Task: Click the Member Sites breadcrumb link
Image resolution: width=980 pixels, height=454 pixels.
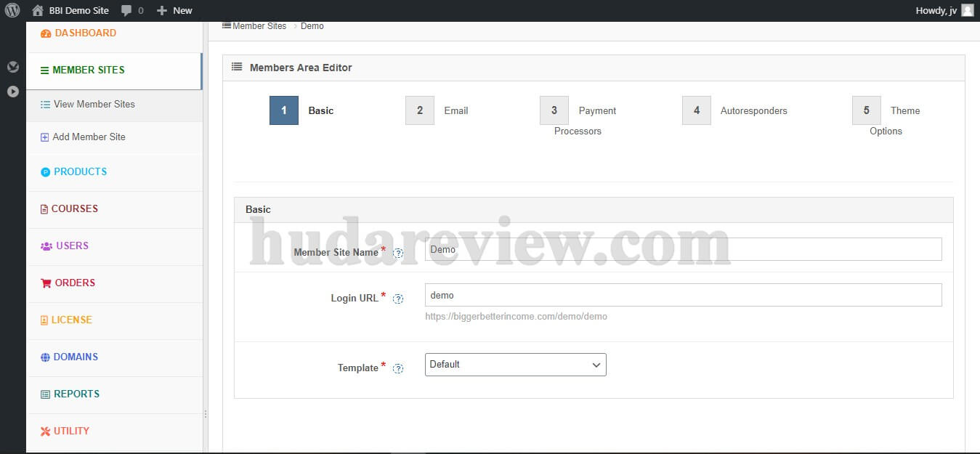Action: pyautogui.click(x=259, y=25)
